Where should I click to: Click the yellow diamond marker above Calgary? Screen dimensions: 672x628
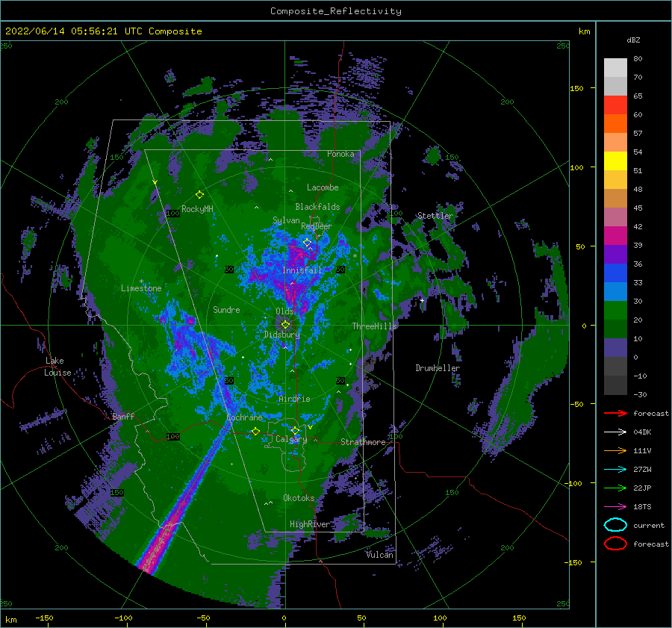295,430
